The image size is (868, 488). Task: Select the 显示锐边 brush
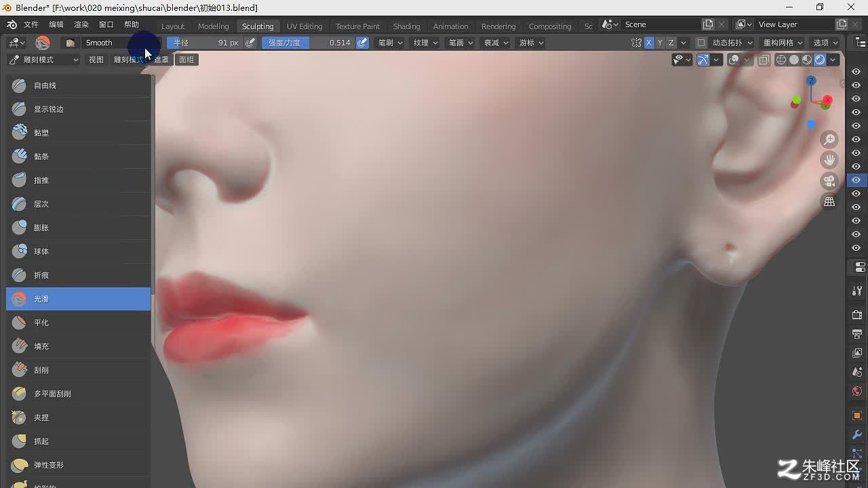(x=78, y=109)
